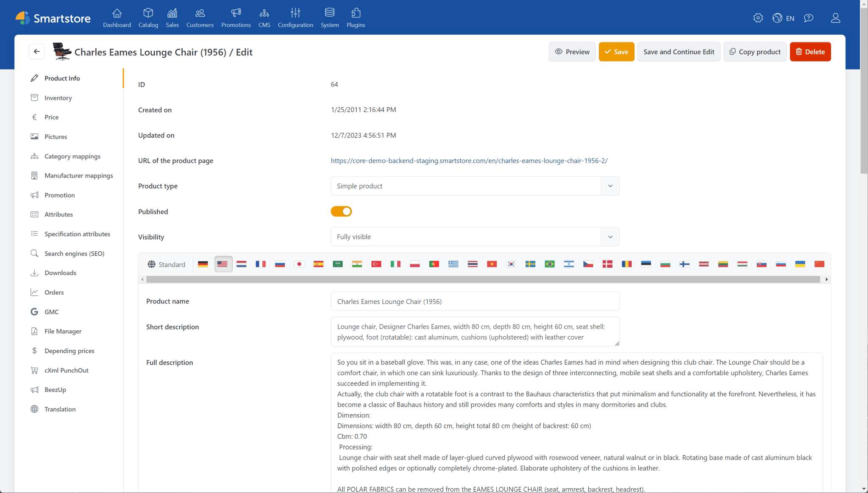
Task: Click the help chat bubble icon
Action: point(809,18)
